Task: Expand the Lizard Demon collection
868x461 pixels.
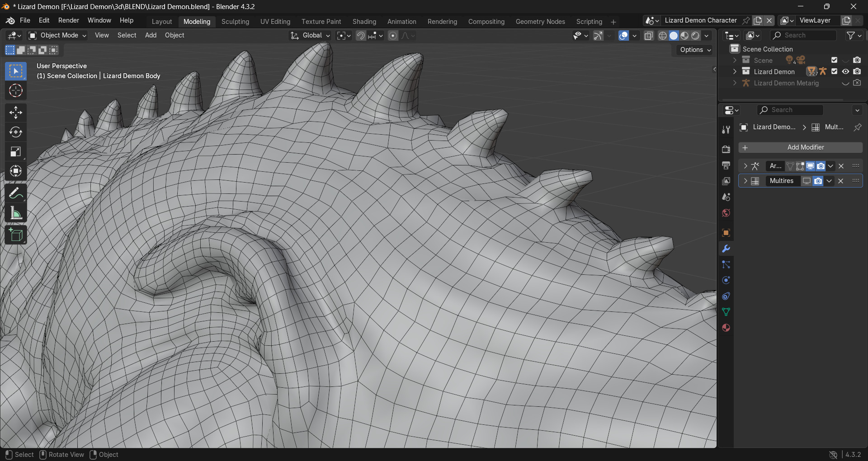Action: [735, 71]
